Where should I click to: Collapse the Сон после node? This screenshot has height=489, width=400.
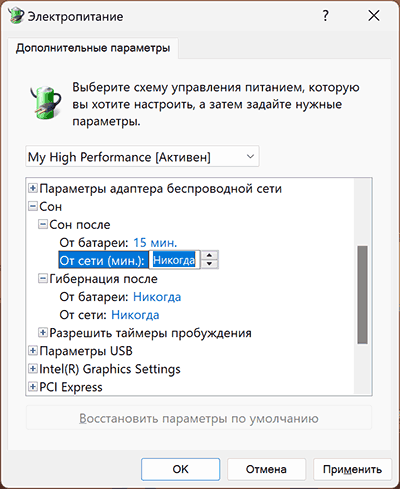[43, 224]
